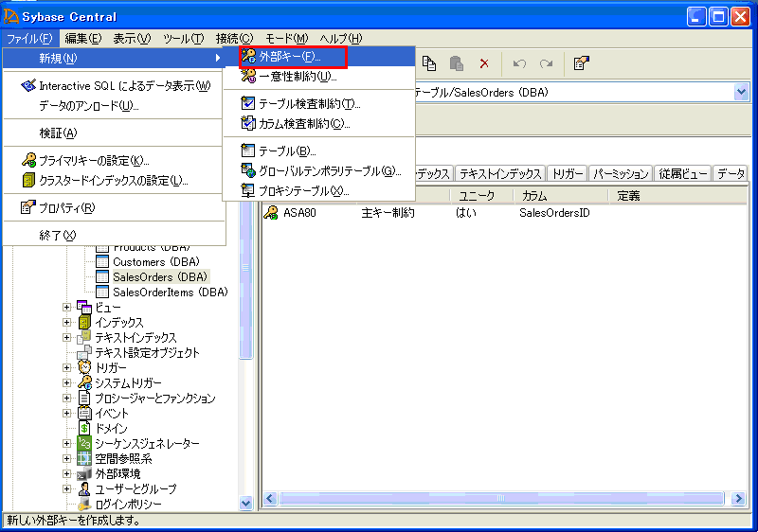758x532 pixels.
Task: Select the トリガー alarm clock icon in tree
Action: click(x=84, y=368)
